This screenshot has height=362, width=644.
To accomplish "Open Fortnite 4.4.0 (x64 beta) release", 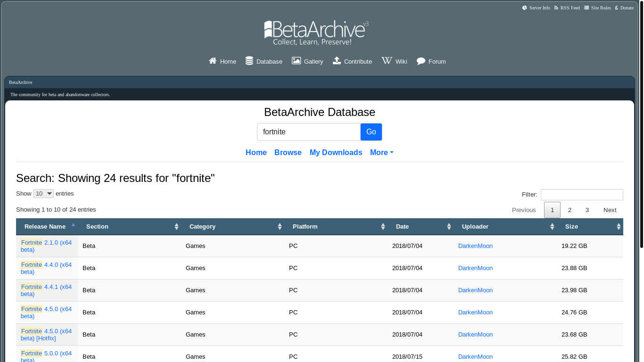I will point(46,268).
